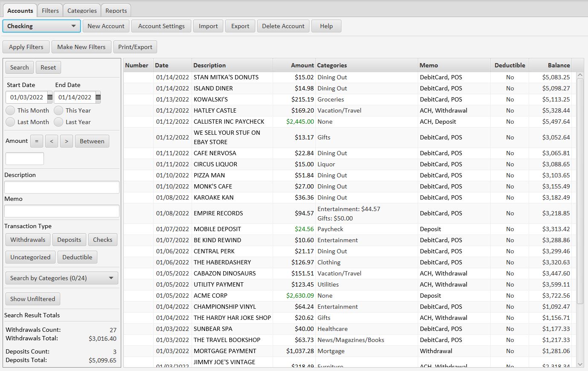Click Apply Filters button
Viewport: 588px width, 371px height.
click(x=26, y=47)
